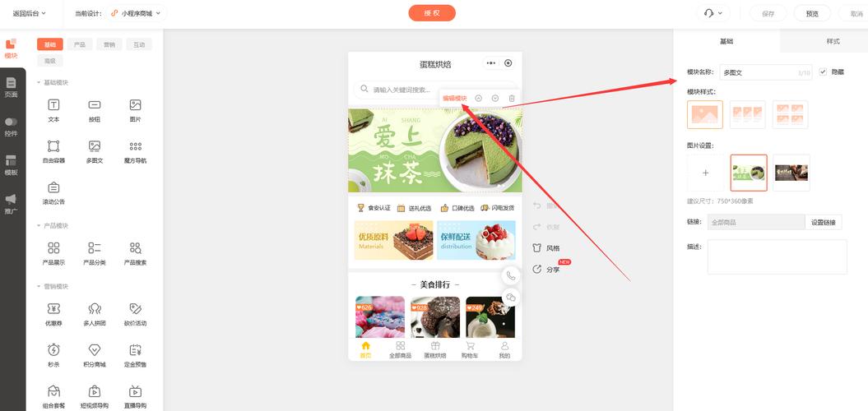The image size is (868, 411).
Task: Open the 风格 style icon
Action: 536,248
